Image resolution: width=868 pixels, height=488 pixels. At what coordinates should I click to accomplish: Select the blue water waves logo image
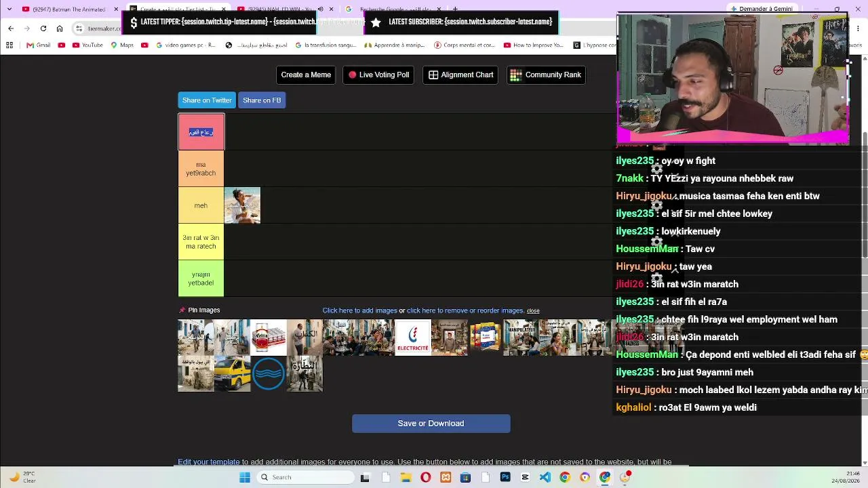click(269, 374)
